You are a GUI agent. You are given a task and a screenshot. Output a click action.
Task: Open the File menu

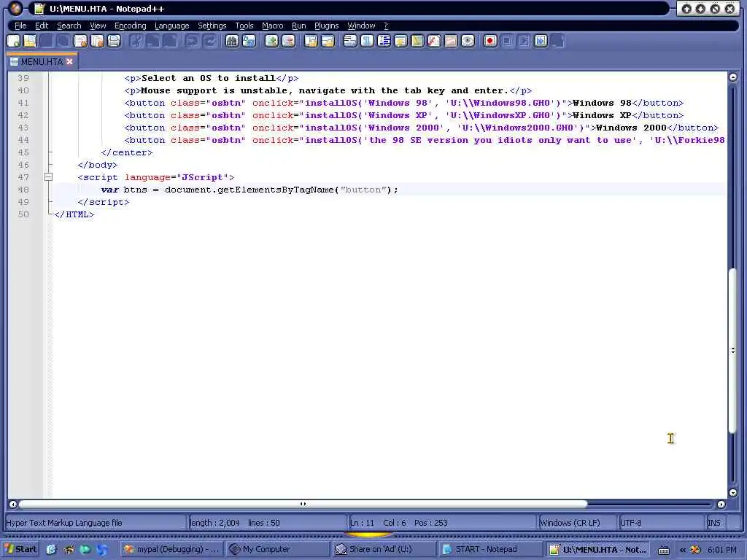20,26
